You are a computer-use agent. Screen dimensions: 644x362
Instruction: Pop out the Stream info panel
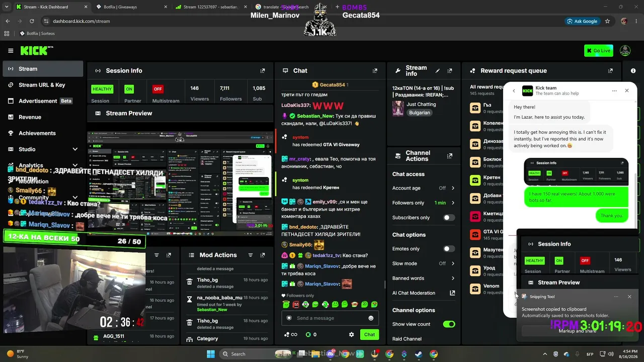click(x=450, y=71)
